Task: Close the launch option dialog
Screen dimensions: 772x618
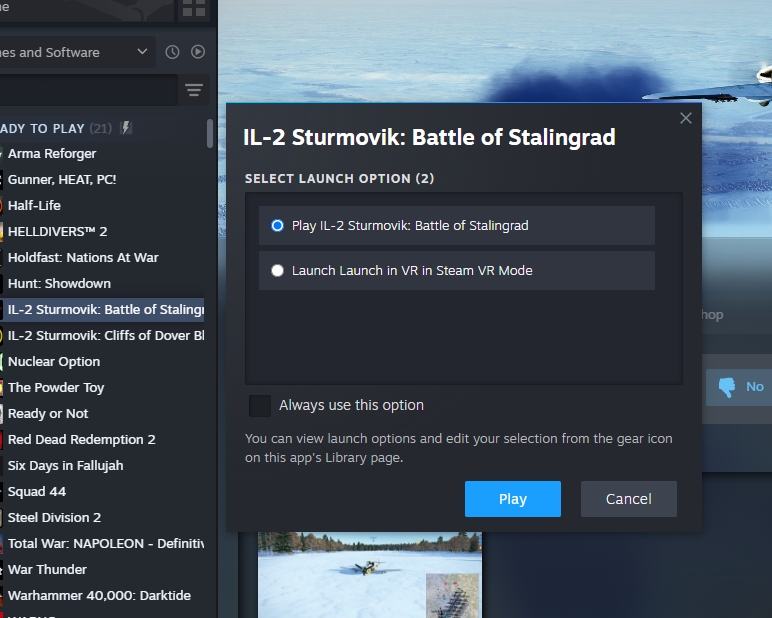Action: (686, 118)
